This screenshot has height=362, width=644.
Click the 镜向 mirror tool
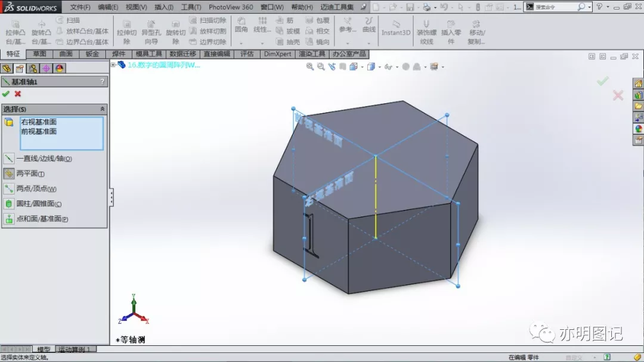(x=318, y=42)
